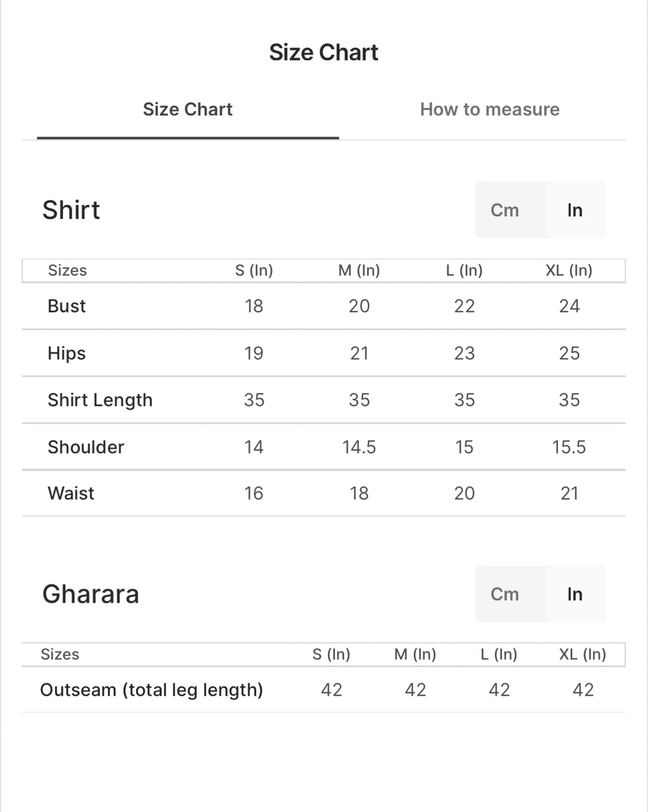Click the Size Chart page title

(x=324, y=52)
